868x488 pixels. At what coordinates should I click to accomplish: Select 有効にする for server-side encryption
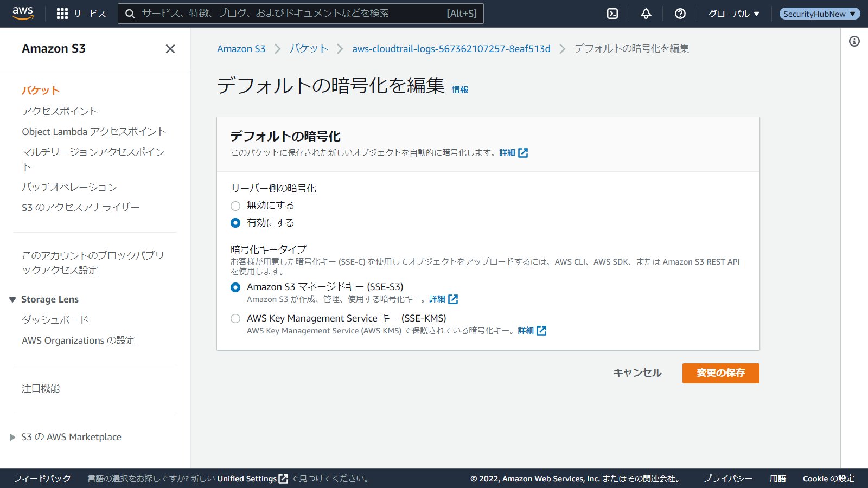point(235,223)
